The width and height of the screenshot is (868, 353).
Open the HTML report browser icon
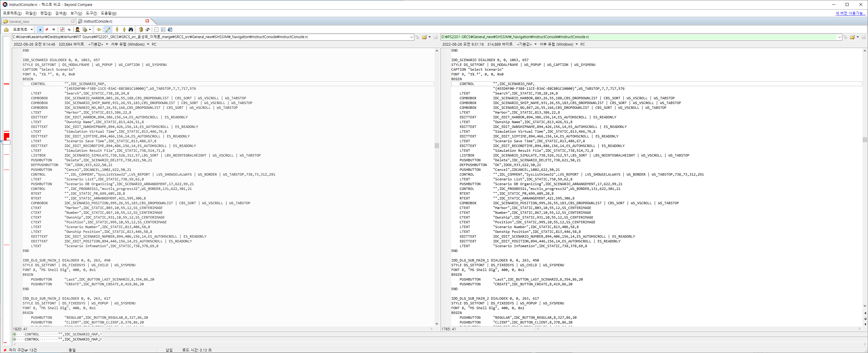(170, 30)
